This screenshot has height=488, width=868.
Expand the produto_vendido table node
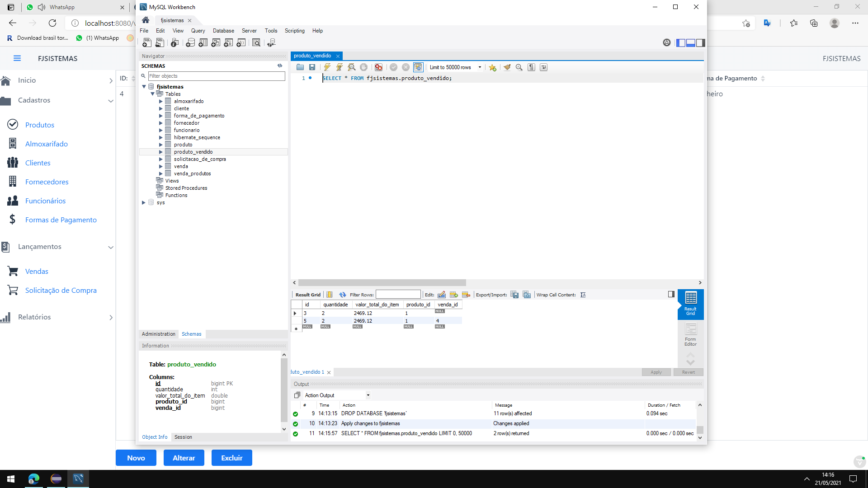(160, 152)
